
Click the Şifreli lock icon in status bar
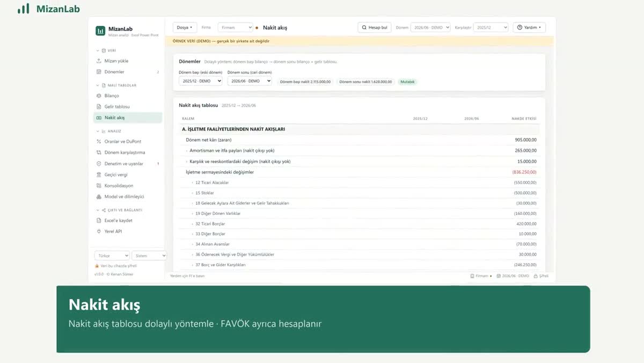click(535, 276)
